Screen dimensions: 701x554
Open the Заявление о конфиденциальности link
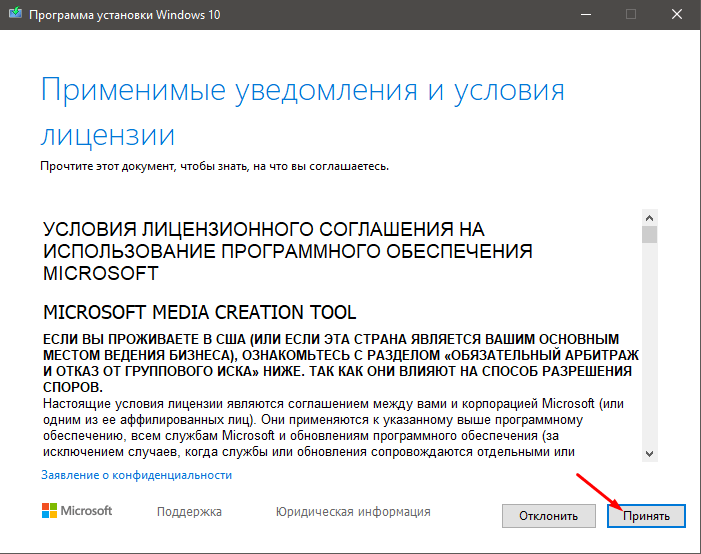pyautogui.click(x=136, y=475)
